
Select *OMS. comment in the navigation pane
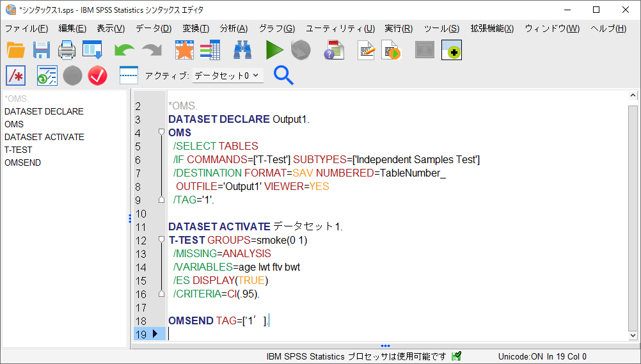[17, 99]
